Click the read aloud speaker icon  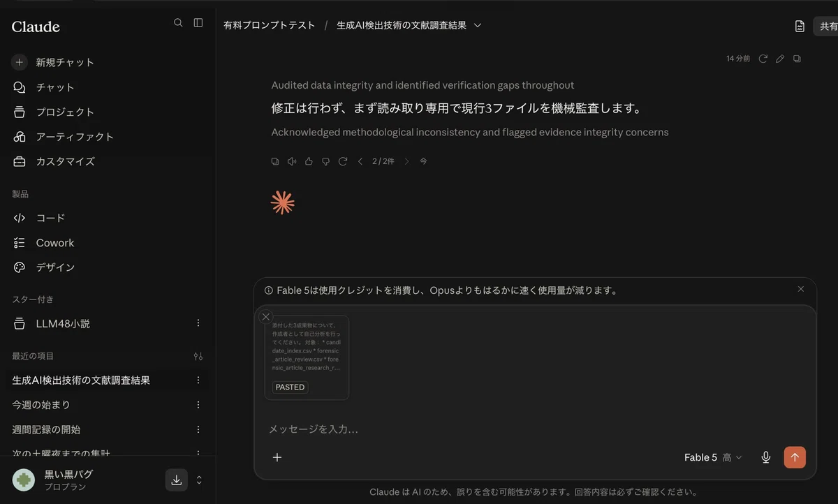tap(292, 161)
